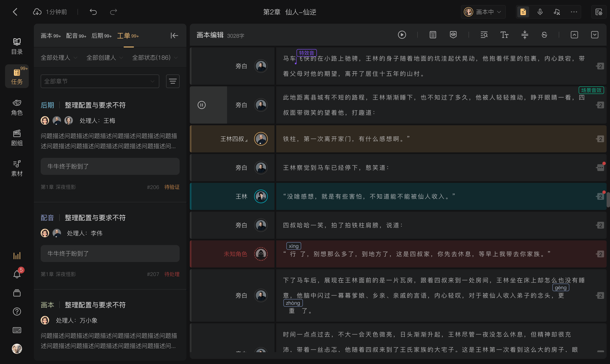
Task: Pause playback on the 旁白 row
Action: (x=202, y=105)
